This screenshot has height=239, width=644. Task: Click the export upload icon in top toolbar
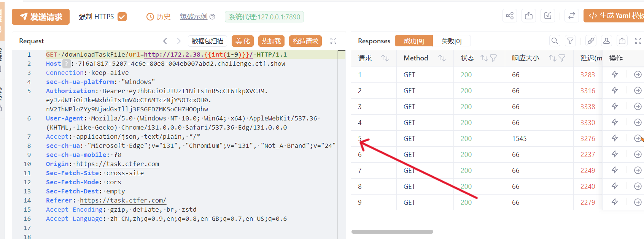[529, 16]
